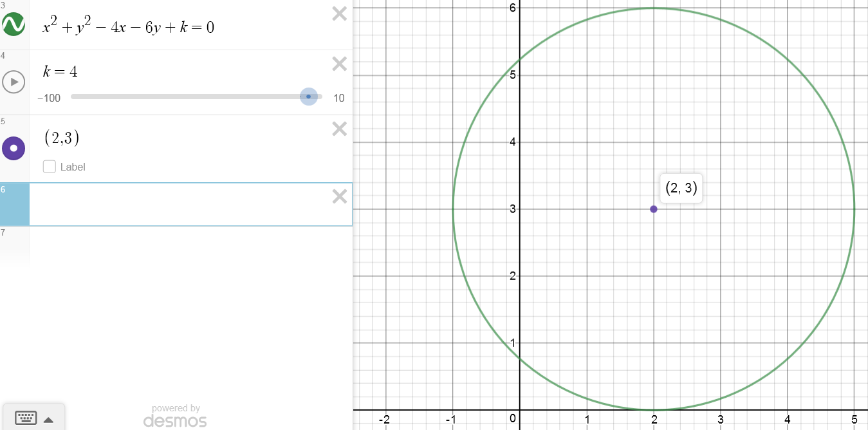This screenshot has height=430, width=868.
Task: Enable the Label checkbox for point
Action: coord(50,167)
